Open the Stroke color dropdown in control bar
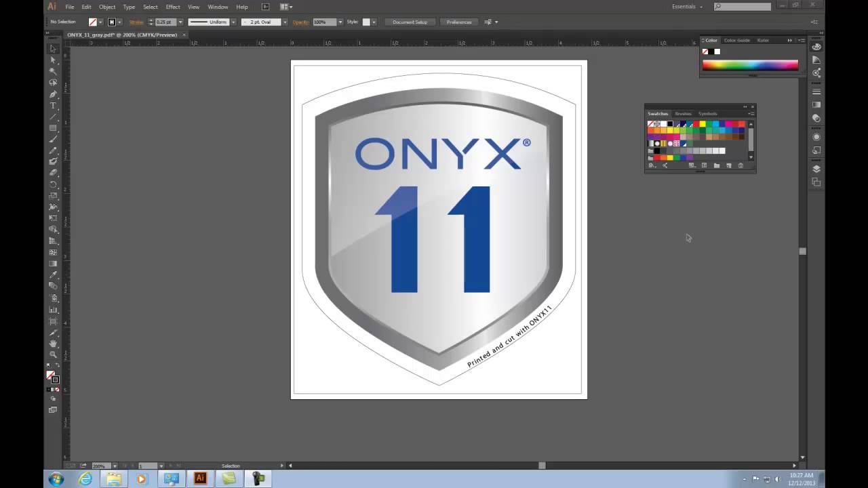868x488 pixels. click(120, 22)
